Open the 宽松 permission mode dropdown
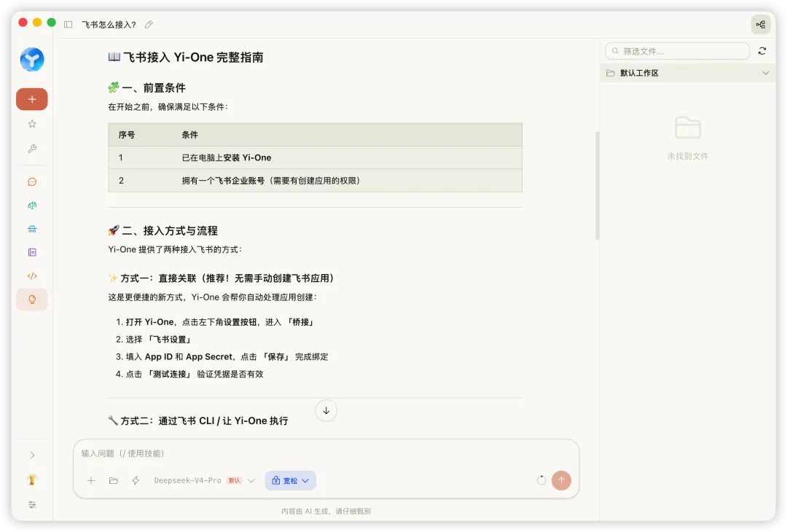Screen dimensions: 787x532 (291, 481)
